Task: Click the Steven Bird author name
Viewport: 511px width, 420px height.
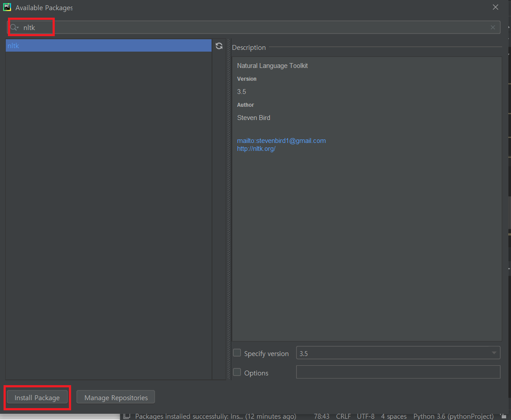Action: click(254, 118)
